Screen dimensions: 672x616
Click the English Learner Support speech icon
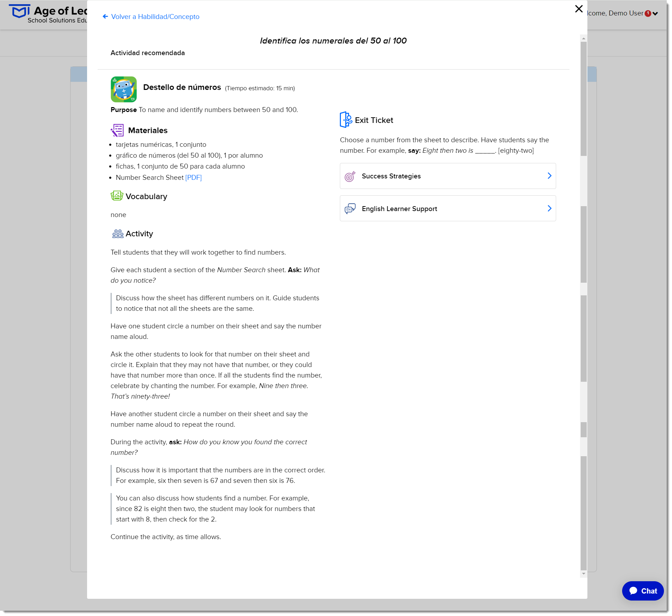[x=350, y=209]
